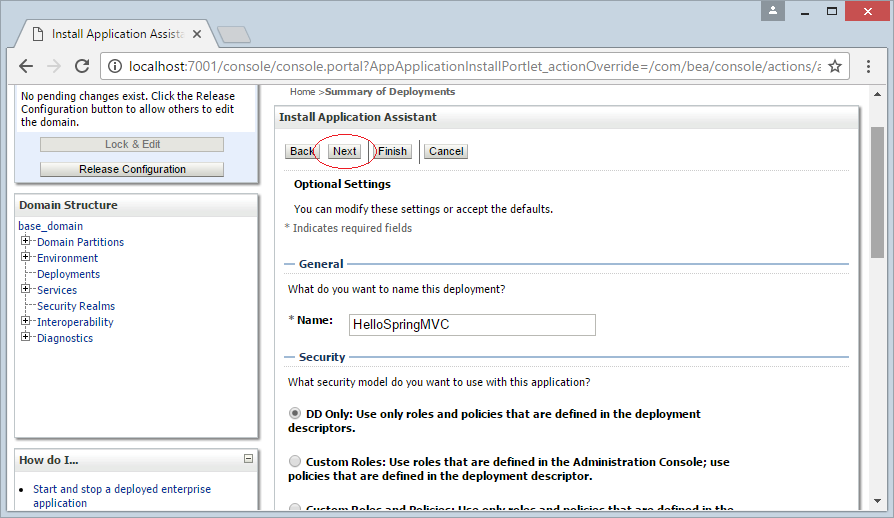Viewport: 894px width, 518px height.
Task: Click the page scroll down arrow
Action: pyautogui.click(x=877, y=501)
